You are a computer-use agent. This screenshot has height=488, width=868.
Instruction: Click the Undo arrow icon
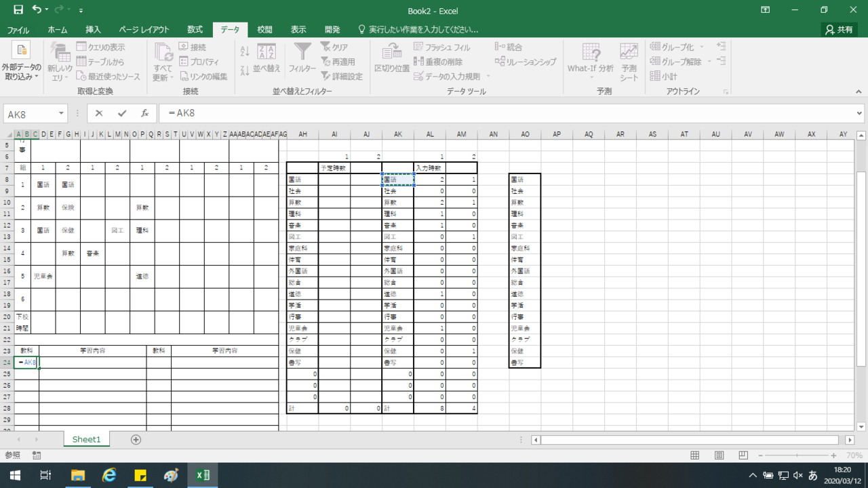[37, 10]
